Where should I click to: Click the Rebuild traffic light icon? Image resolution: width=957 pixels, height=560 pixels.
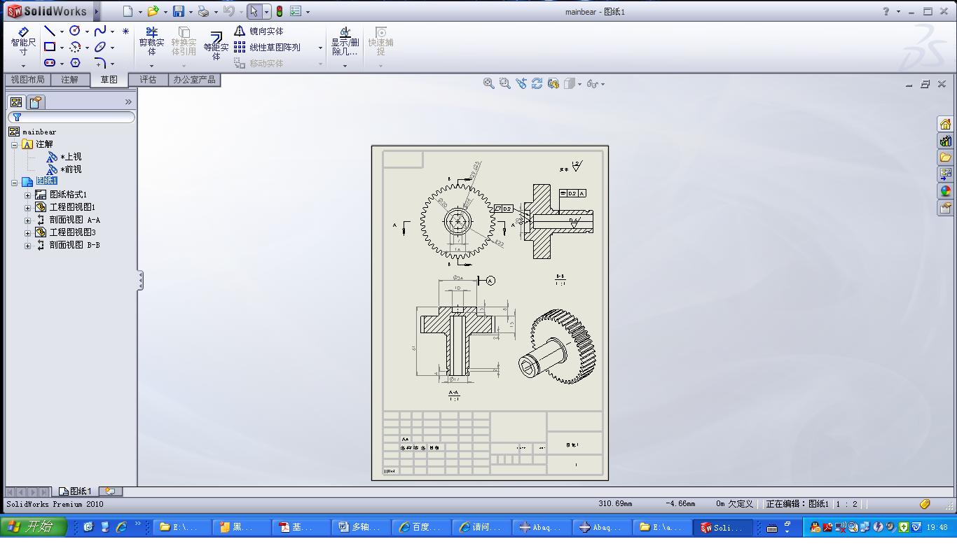279,11
